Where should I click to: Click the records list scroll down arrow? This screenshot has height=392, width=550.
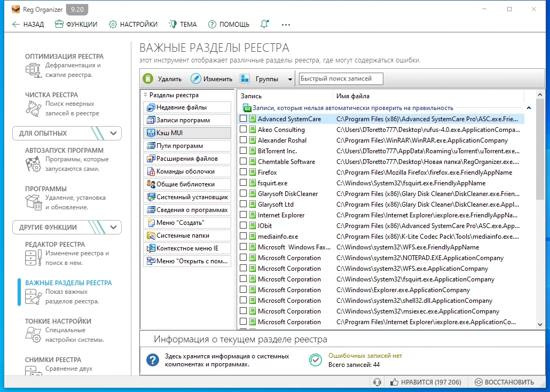pyautogui.click(x=540, y=325)
